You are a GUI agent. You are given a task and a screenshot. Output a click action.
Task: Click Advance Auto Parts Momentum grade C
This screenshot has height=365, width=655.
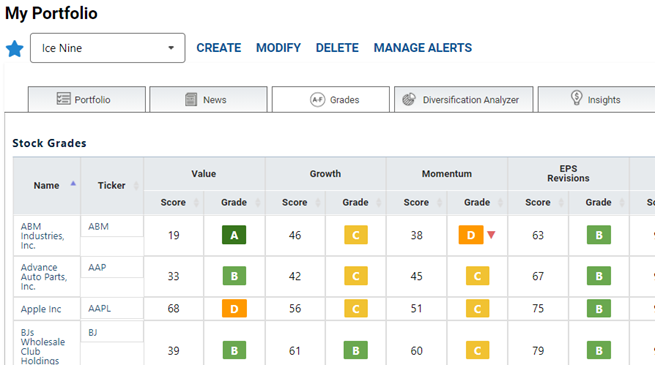477,276
